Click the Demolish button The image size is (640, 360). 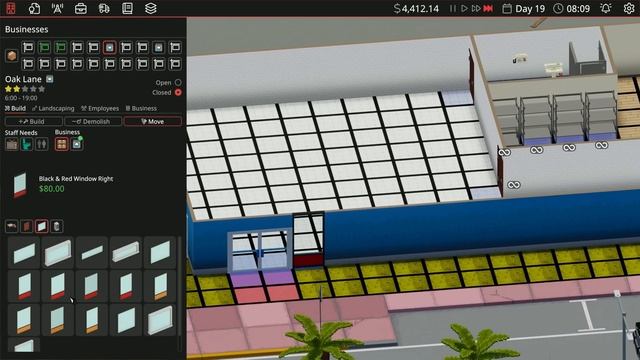[93, 121]
